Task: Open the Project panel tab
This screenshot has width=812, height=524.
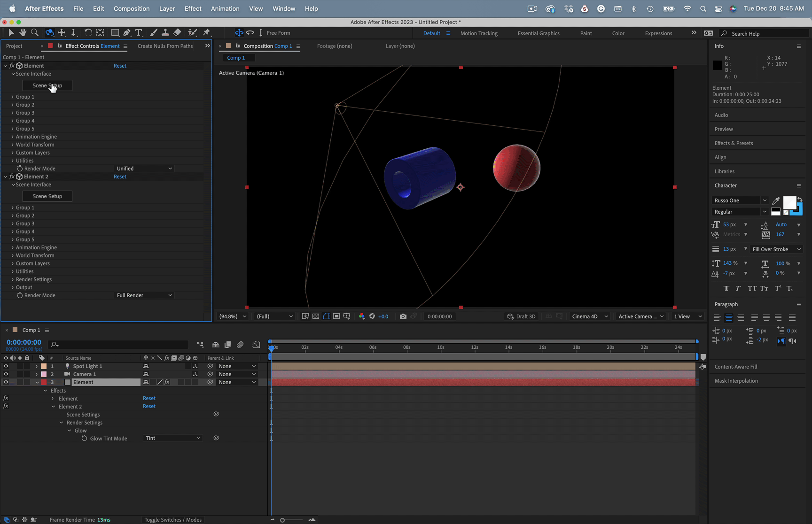Action: (x=14, y=46)
